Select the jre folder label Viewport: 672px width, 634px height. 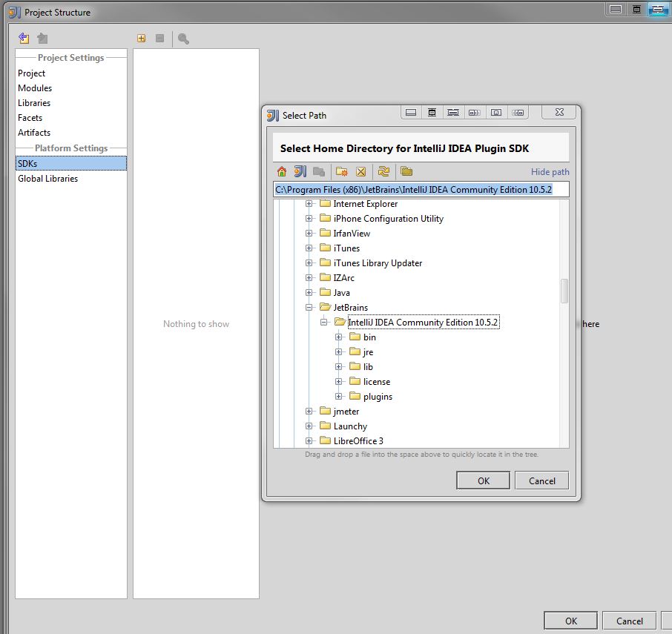point(368,352)
